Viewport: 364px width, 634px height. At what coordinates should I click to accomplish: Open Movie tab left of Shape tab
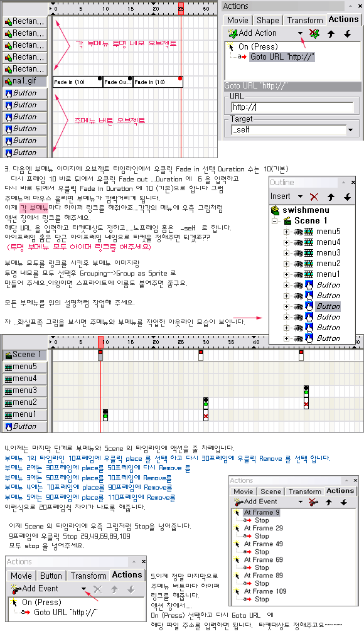(238, 20)
